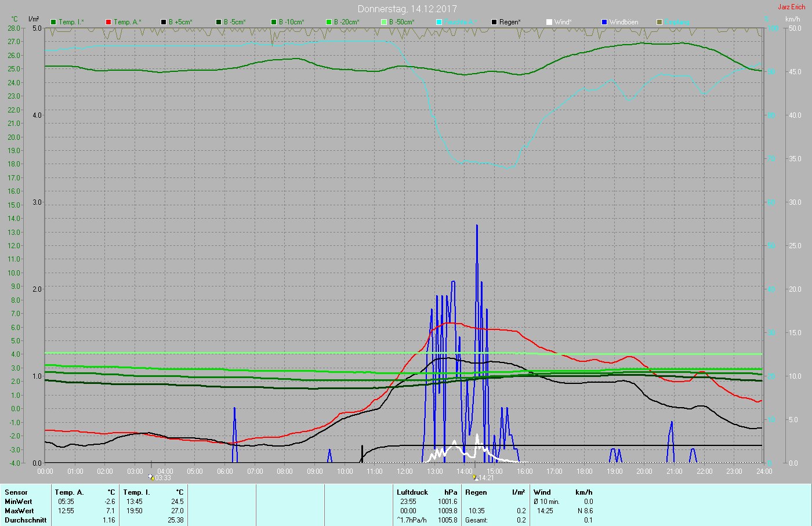This screenshot has width=812, height=526.
Task: Click the Sensor row header in table
Action: coord(16,492)
